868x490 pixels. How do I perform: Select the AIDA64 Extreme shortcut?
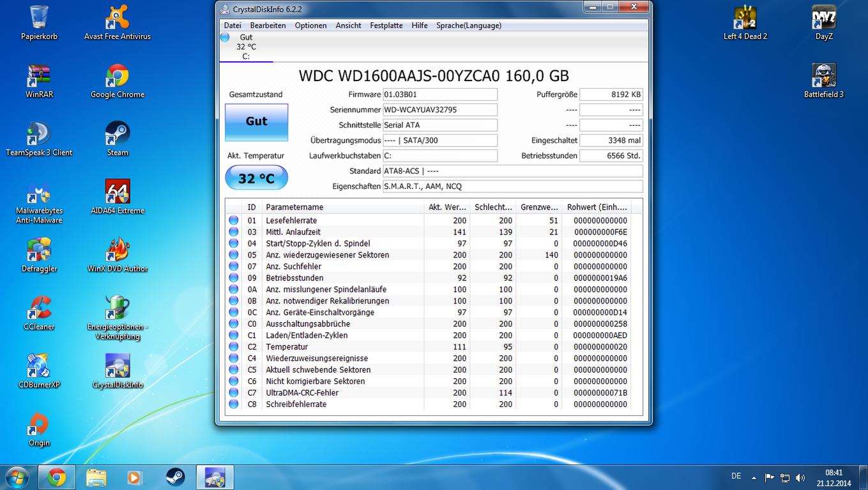coord(118,197)
